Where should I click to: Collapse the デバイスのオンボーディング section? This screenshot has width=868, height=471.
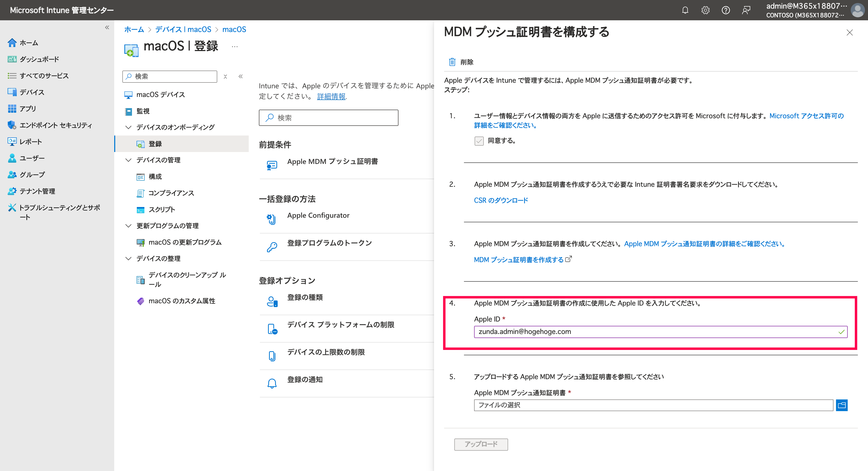(x=128, y=127)
